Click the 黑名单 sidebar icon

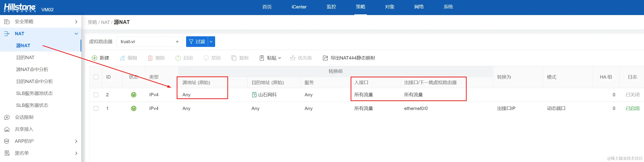pos(7,153)
